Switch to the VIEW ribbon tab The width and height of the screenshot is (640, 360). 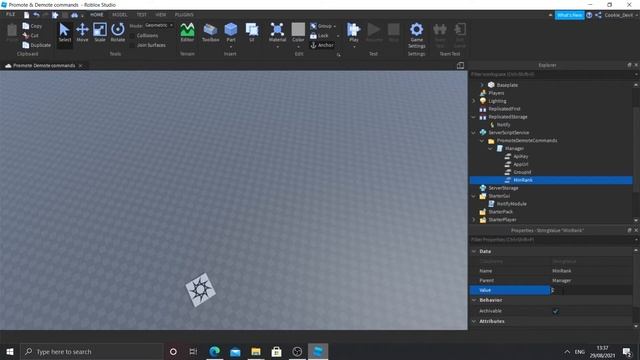click(x=160, y=15)
